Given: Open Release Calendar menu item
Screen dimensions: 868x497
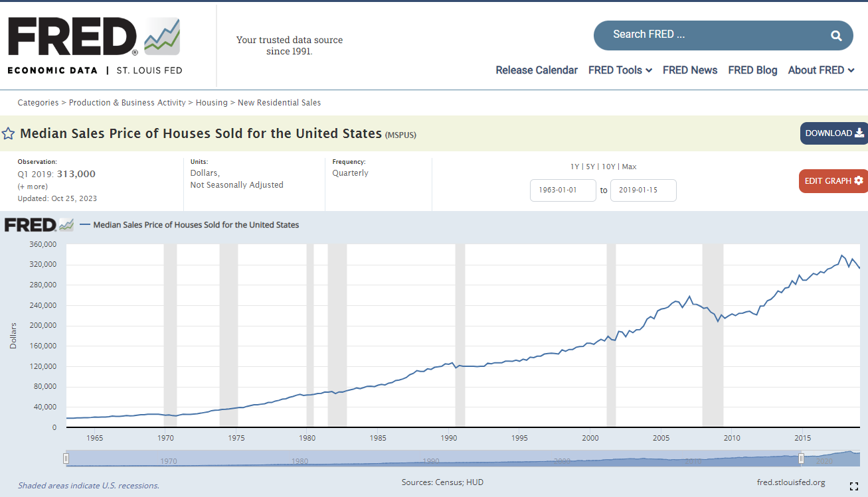Looking at the screenshot, I should pos(537,70).
